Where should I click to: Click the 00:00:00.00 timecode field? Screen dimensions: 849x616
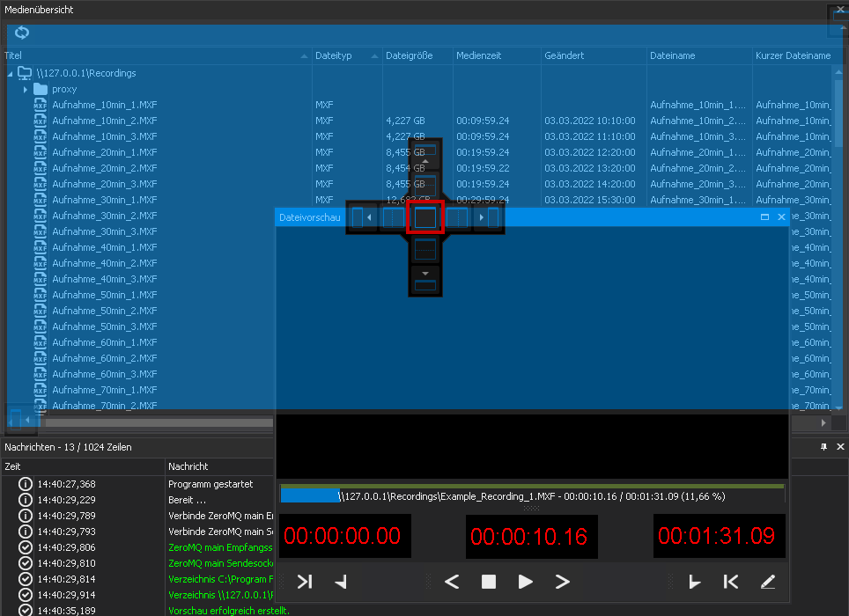tap(345, 536)
